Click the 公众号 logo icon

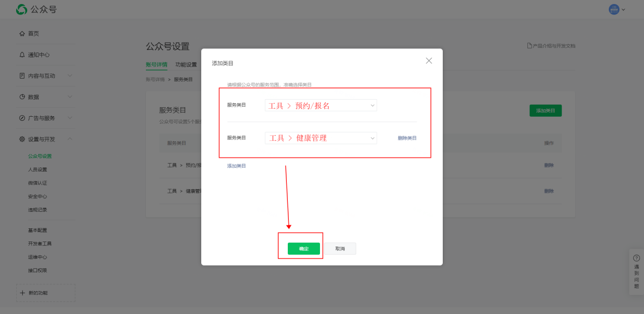point(22,10)
